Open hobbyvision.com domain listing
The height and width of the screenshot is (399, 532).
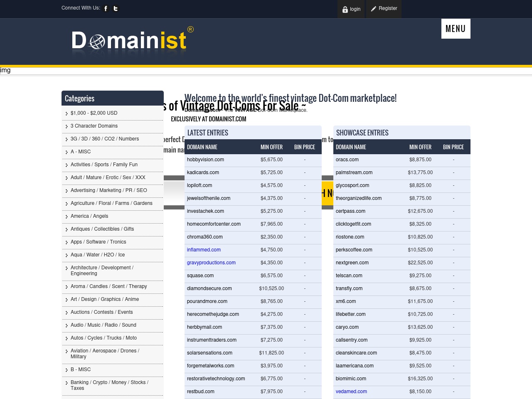[x=205, y=160]
